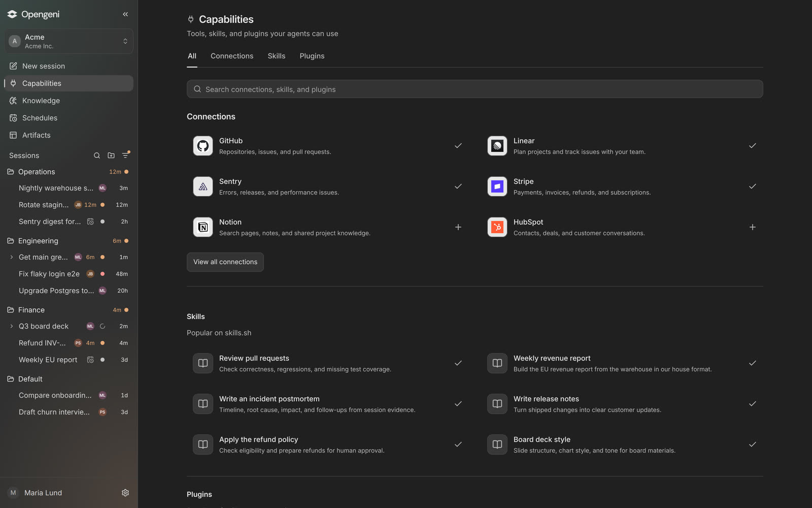Search sessions magnifier icon
812x508 pixels.
(97, 155)
